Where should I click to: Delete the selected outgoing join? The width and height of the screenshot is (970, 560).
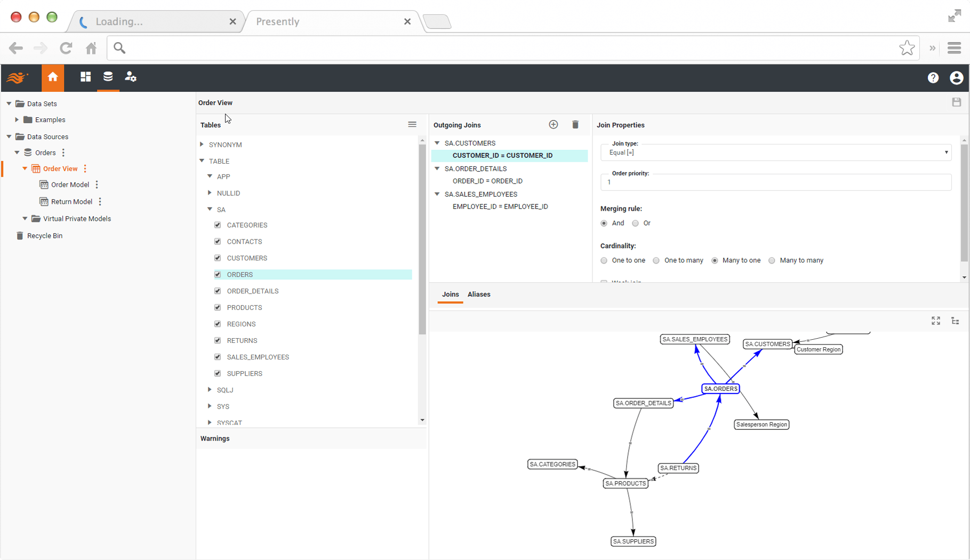click(575, 125)
